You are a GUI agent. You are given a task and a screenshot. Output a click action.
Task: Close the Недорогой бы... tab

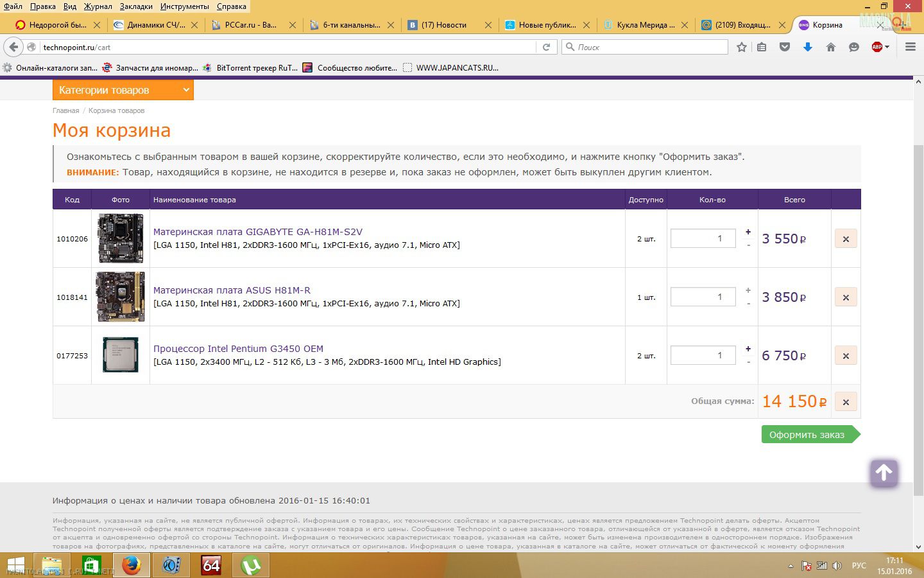point(97,25)
